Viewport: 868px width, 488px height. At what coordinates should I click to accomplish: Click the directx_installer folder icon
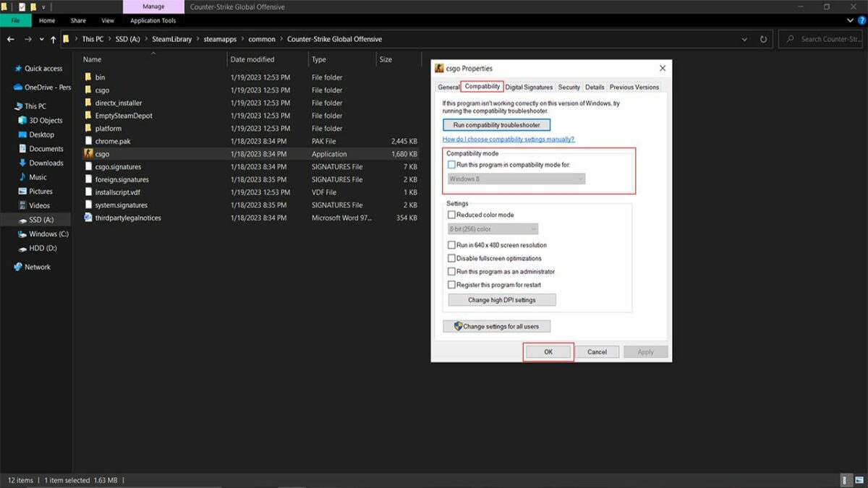88,103
